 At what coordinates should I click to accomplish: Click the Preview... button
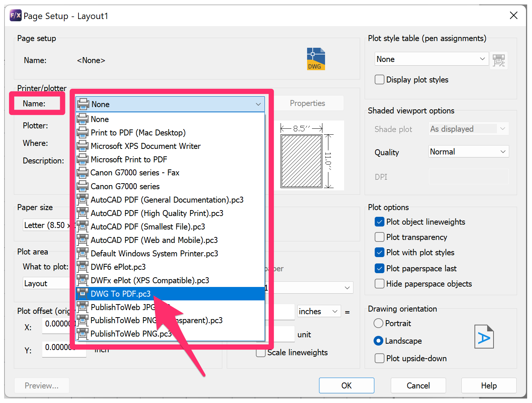tap(42, 385)
